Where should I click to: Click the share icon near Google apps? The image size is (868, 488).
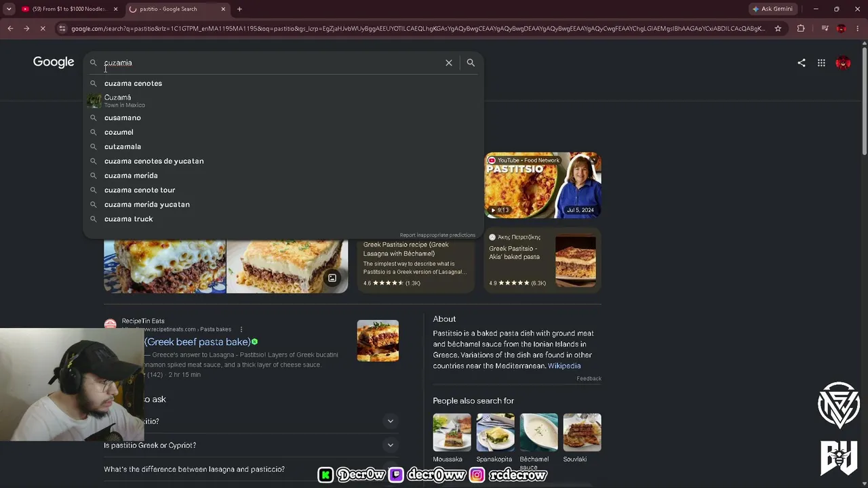click(x=802, y=63)
